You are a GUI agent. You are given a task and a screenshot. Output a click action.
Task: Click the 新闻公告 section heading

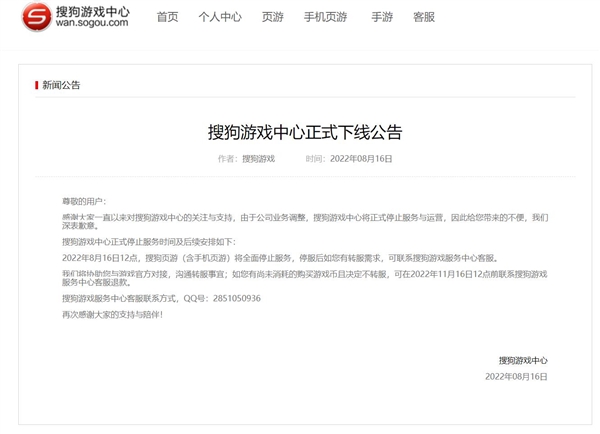click(61, 85)
